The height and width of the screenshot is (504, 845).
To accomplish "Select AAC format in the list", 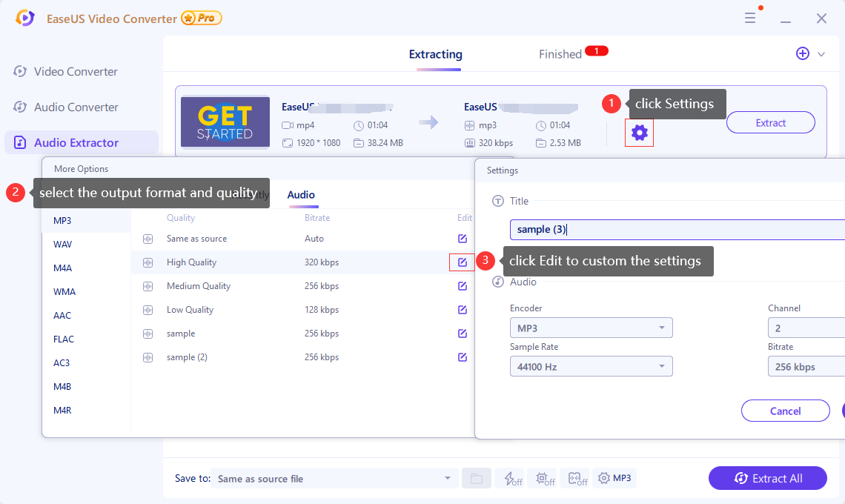I will (86, 315).
